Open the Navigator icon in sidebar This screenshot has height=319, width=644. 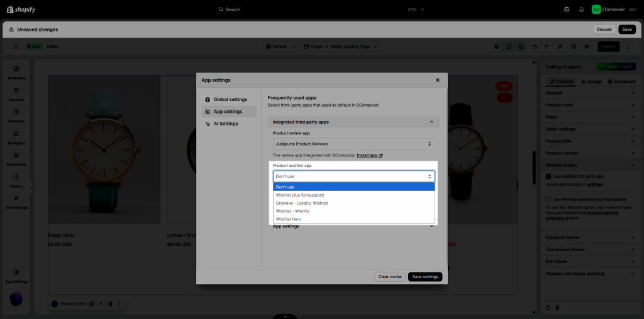(16, 134)
